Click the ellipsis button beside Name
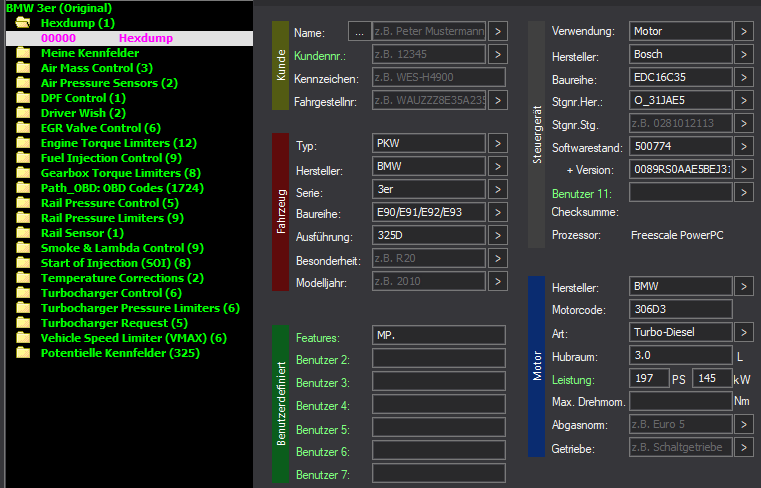 tap(359, 32)
